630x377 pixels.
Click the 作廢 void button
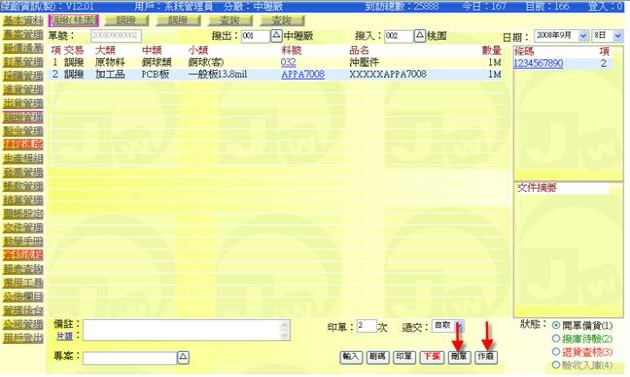pos(486,357)
